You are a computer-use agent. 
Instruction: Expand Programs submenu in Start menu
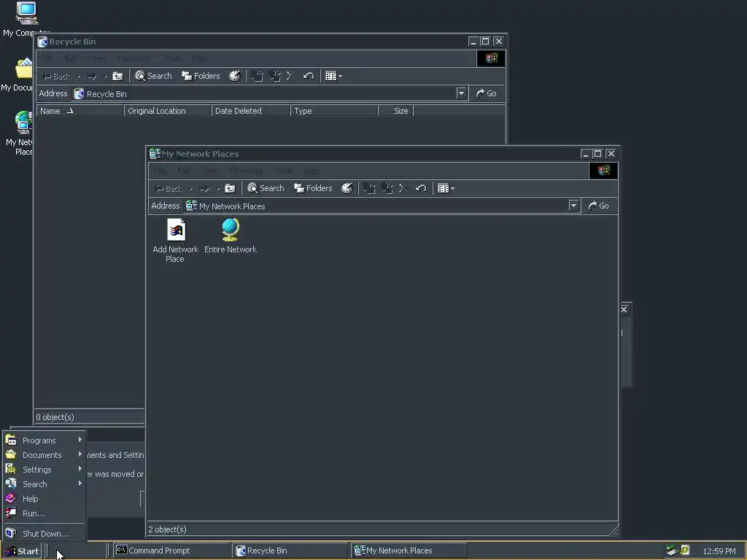44,440
